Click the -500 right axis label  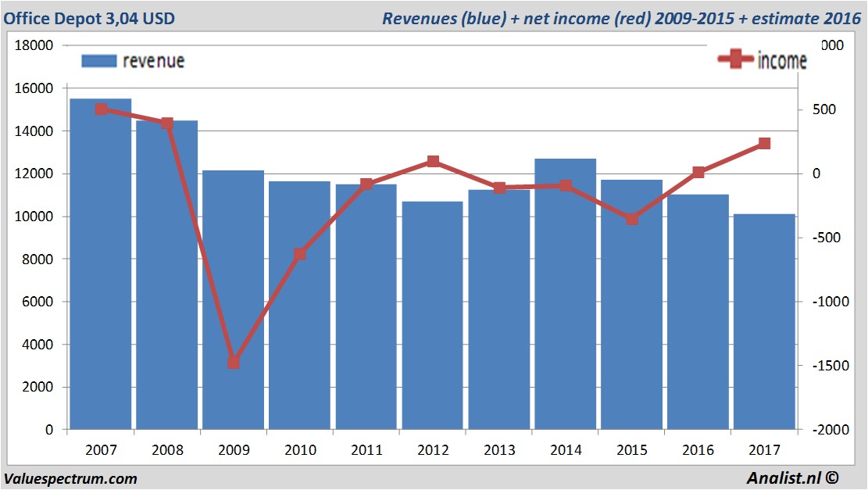pos(827,238)
